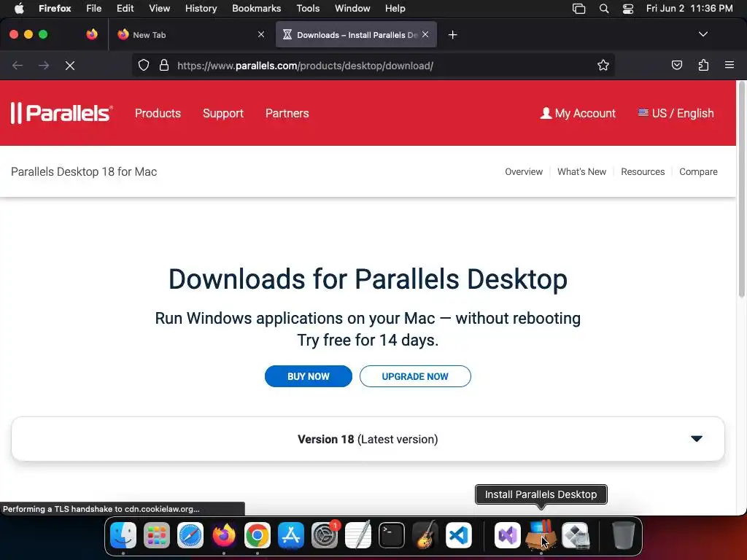Open Firefox extensions panel
The image size is (747, 560).
tap(703, 65)
